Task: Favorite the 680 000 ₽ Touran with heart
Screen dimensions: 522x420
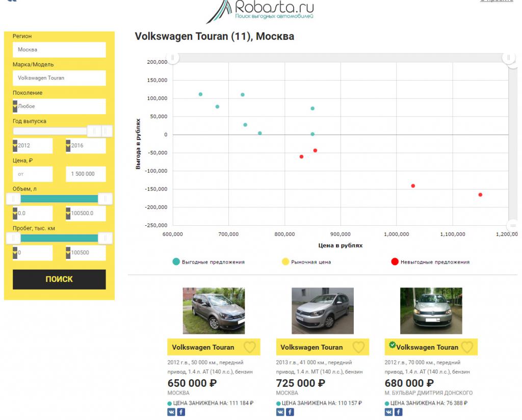Action: coord(467,347)
